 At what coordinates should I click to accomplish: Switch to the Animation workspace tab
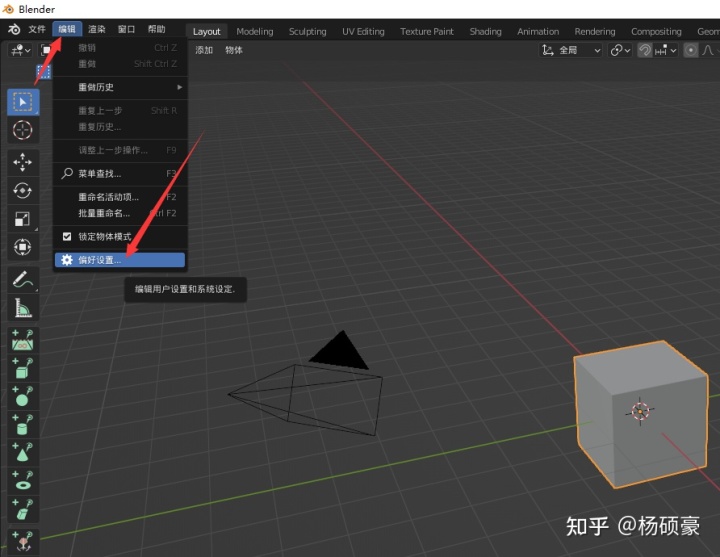538,31
